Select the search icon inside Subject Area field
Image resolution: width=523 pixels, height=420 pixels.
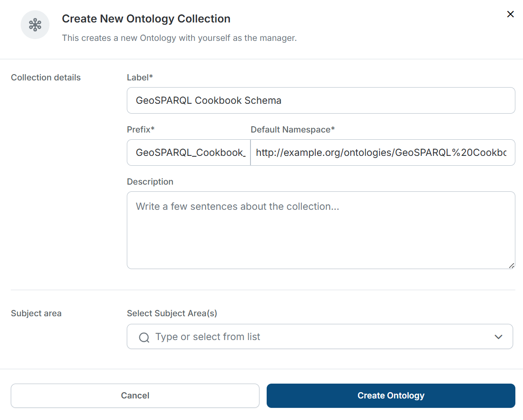pos(144,336)
